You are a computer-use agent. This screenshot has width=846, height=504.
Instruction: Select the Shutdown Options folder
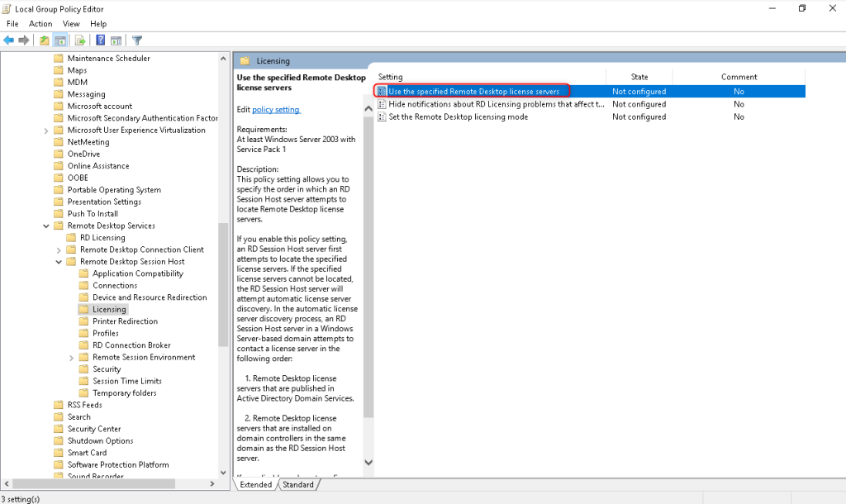[100, 441]
